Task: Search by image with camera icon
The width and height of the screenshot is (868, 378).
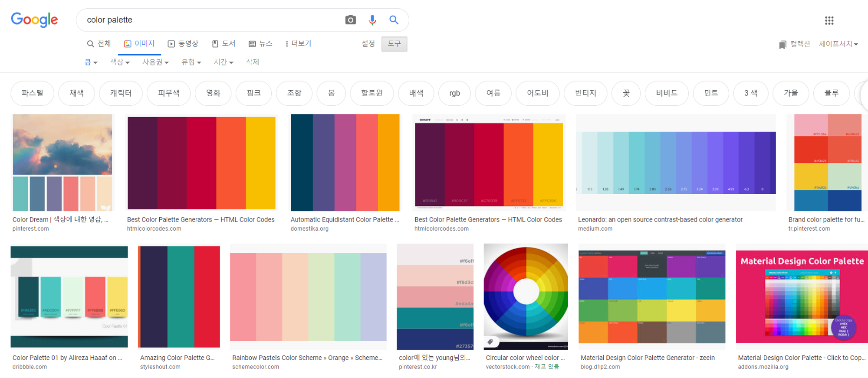Action: tap(350, 20)
